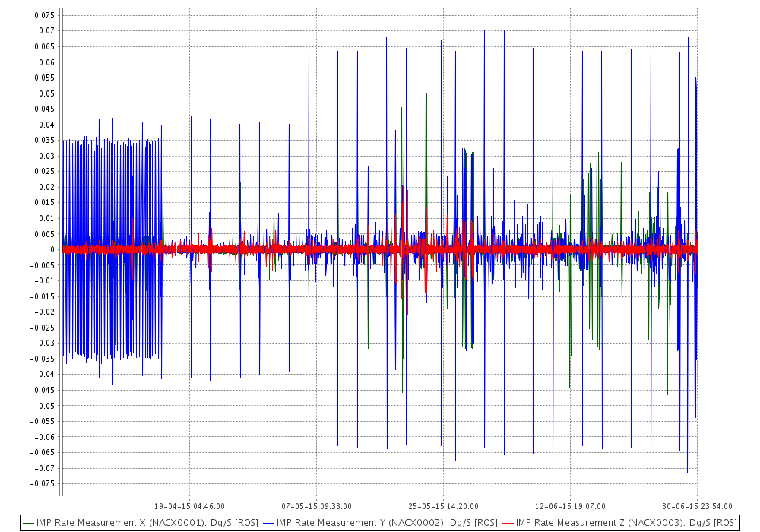Click y-axis value 0.07
This screenshot has height=532, width=760.
pos(46,31)
